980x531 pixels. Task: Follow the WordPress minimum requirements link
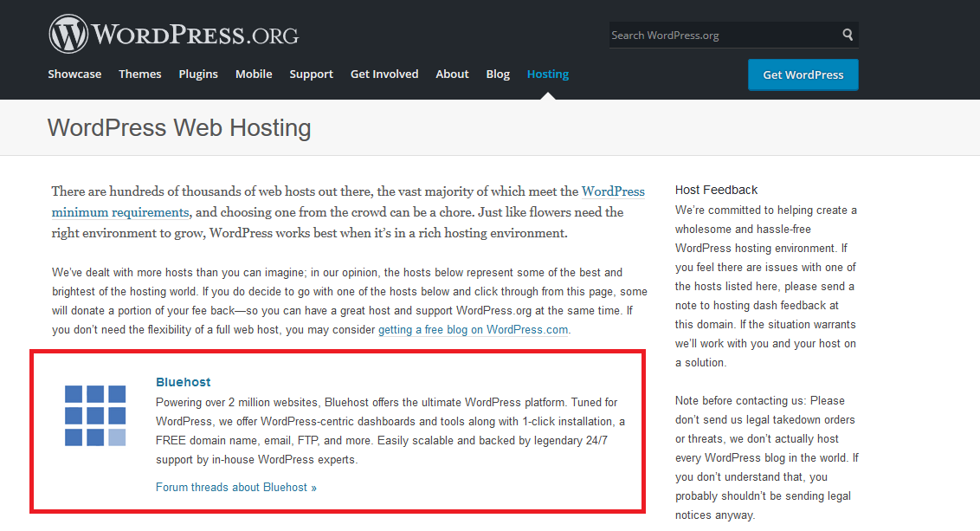(x=348, y=201)
